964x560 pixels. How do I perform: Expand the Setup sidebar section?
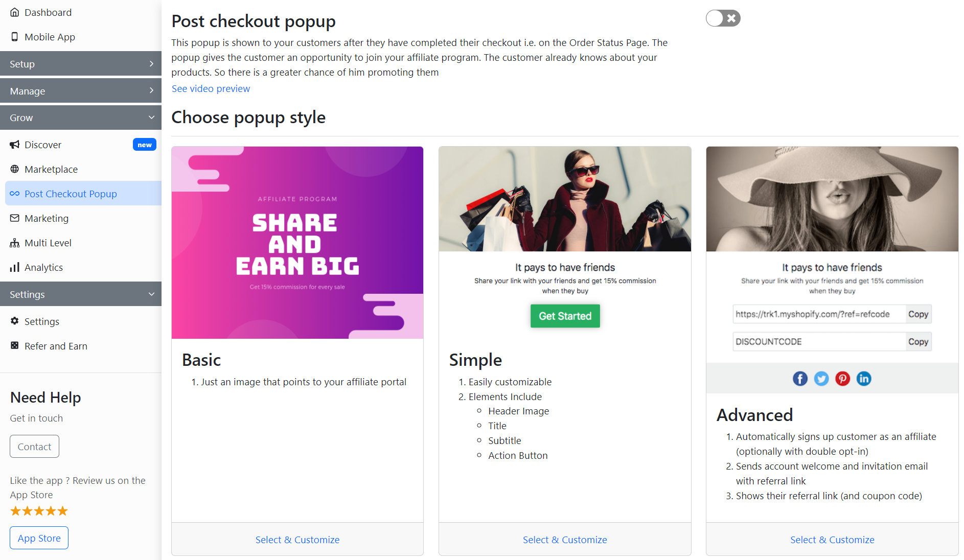pos(81,64)
